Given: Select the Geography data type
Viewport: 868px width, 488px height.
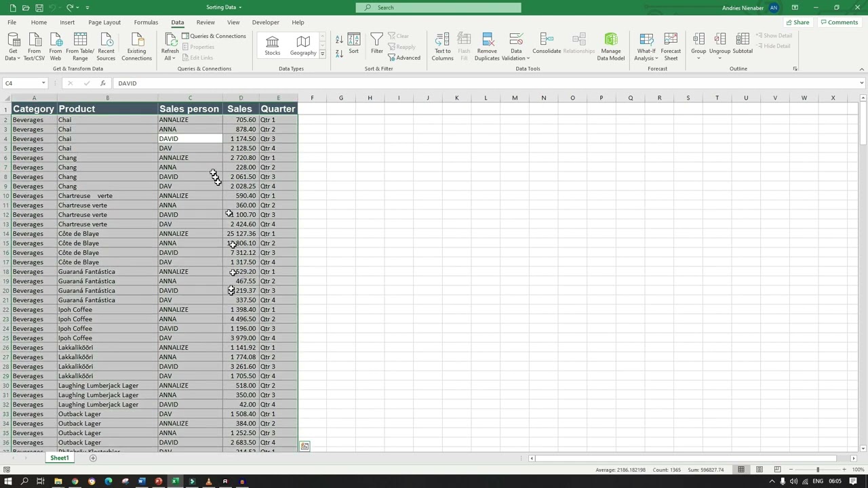Looking at the screenshot, I should pyautogui.click(x=303, y=45).
